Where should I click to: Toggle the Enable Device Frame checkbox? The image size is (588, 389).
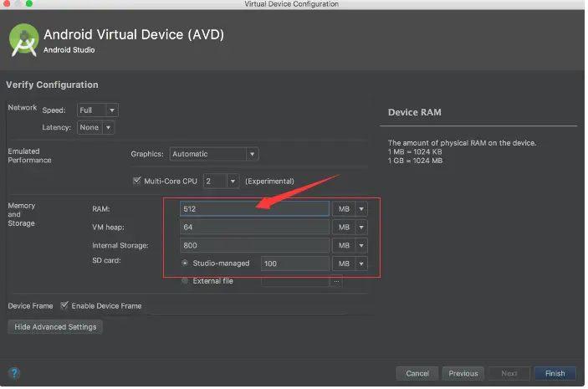[64, 305]
